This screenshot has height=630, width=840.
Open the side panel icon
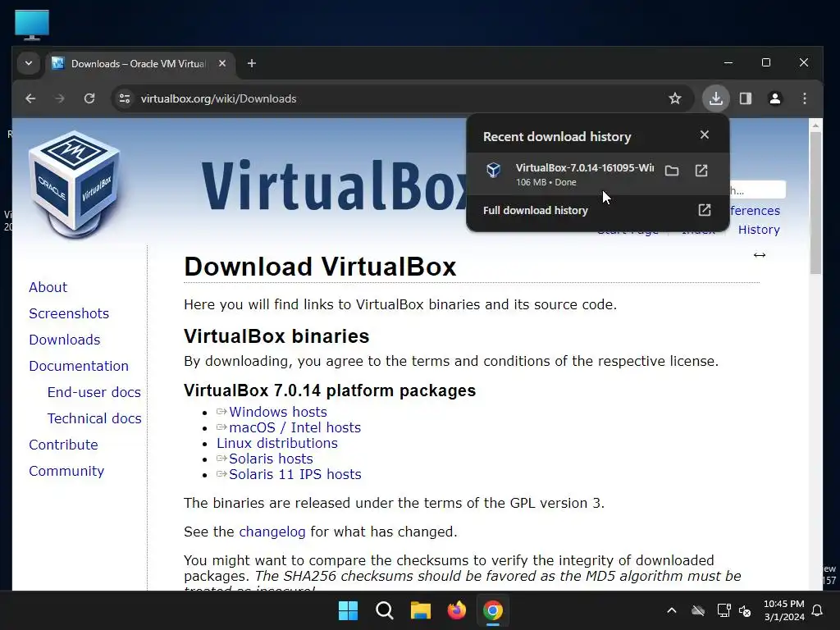746,98
